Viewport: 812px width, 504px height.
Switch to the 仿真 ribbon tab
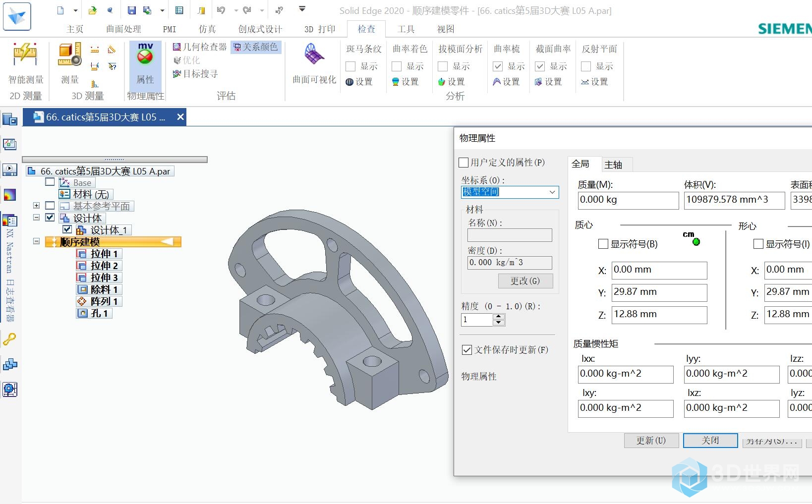tap(207, 29)
